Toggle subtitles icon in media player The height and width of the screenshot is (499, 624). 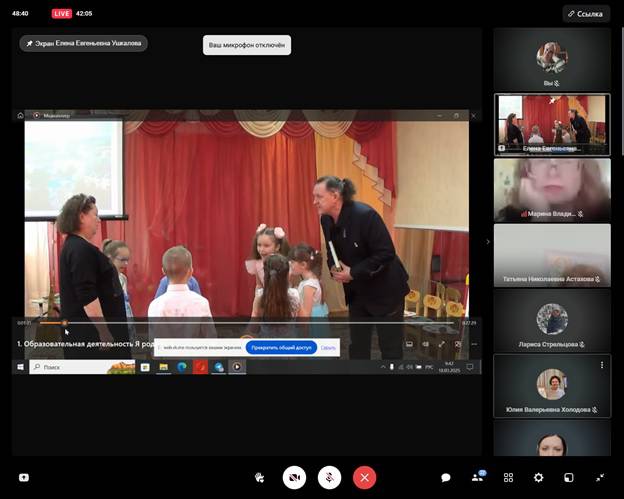pos(409,344)
